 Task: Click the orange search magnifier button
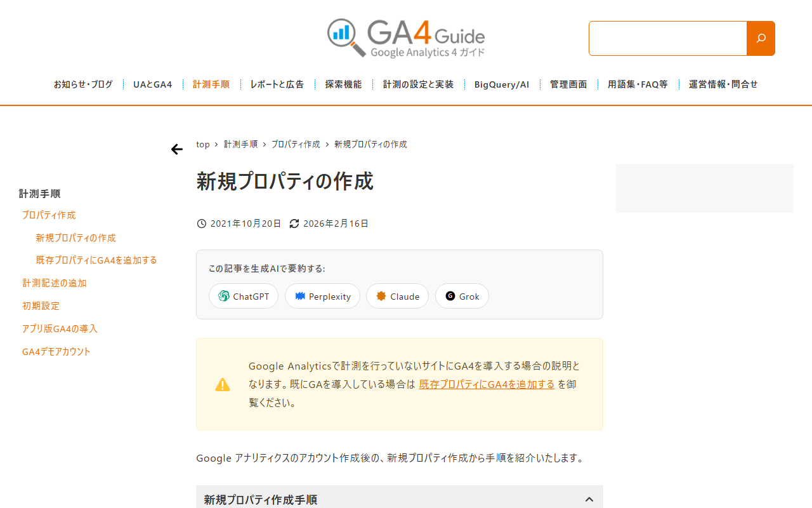tap(761, 38)
